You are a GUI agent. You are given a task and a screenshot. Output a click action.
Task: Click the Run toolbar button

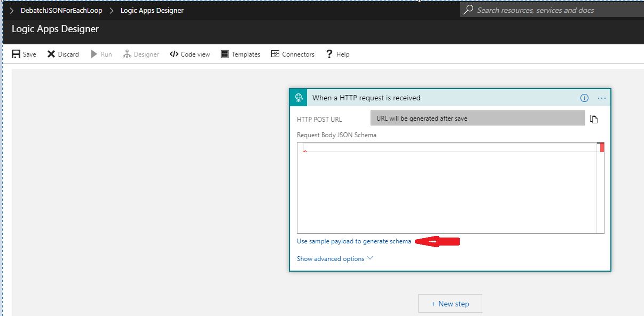(101, 54)
